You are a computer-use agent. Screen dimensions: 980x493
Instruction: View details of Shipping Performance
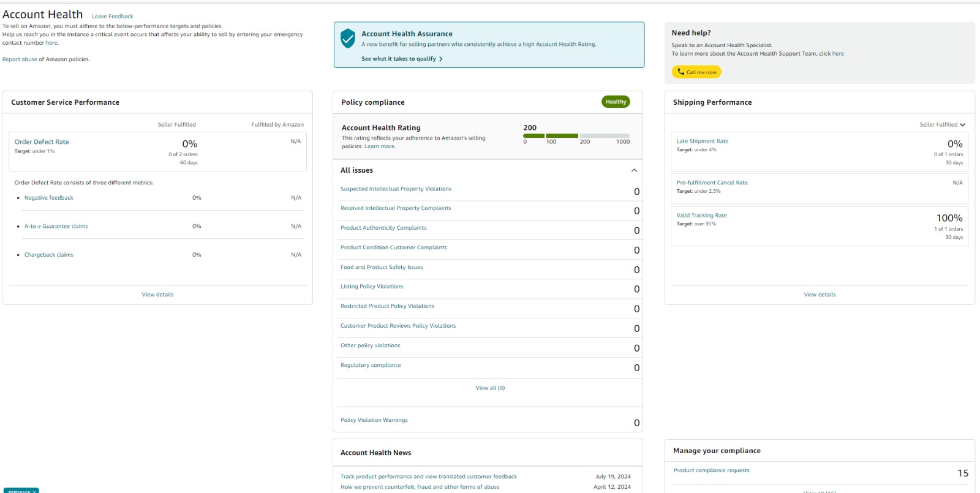(x=820, y=295)
